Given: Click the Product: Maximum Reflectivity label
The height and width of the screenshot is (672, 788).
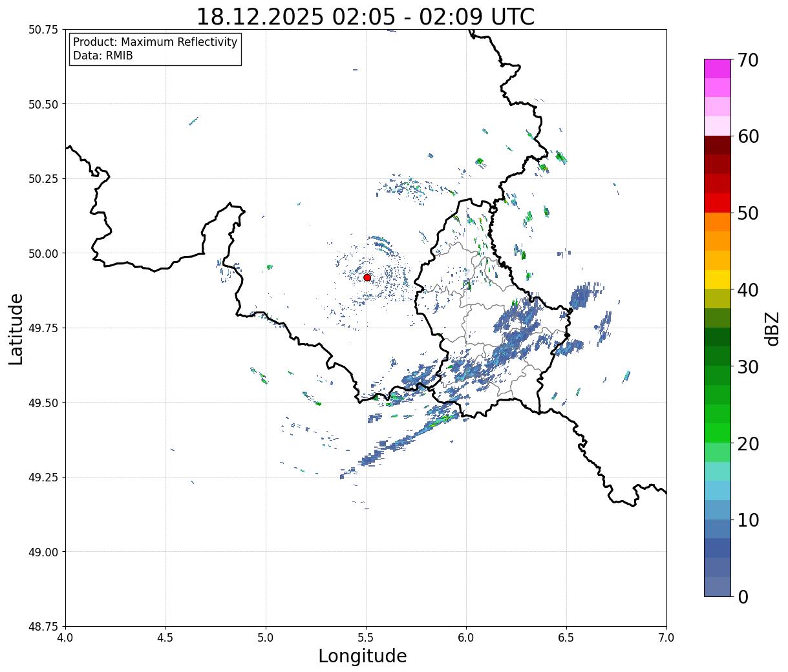Looking at the screenshot, I should pyautogui.click(x=155, y=42).
